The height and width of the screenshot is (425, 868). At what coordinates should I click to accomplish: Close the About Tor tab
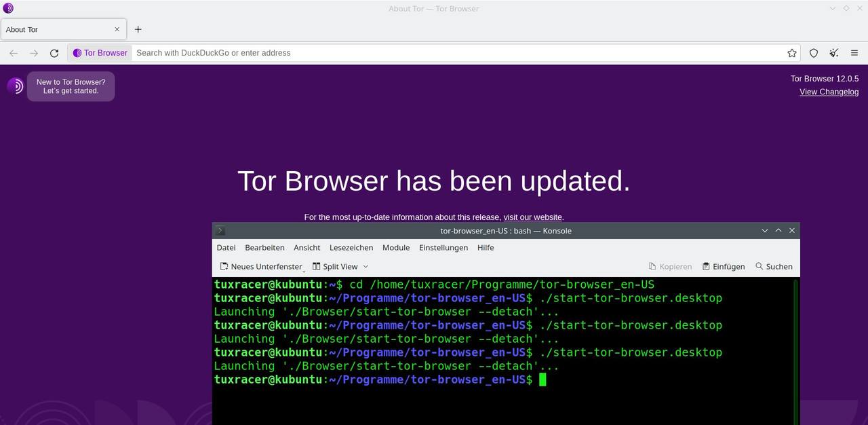pos(117,29)
